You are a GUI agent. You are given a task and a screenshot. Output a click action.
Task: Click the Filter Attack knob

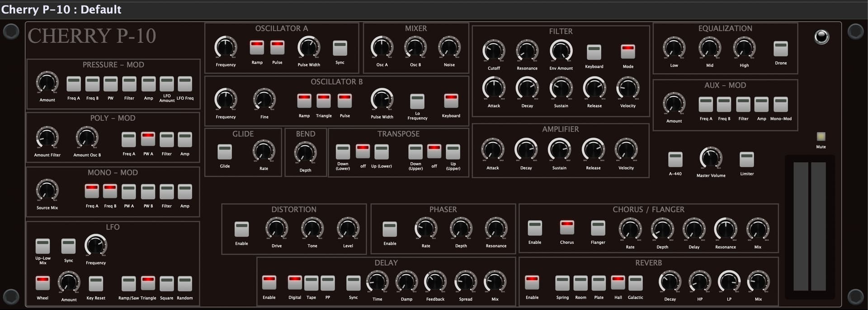[x=494, y=88]
